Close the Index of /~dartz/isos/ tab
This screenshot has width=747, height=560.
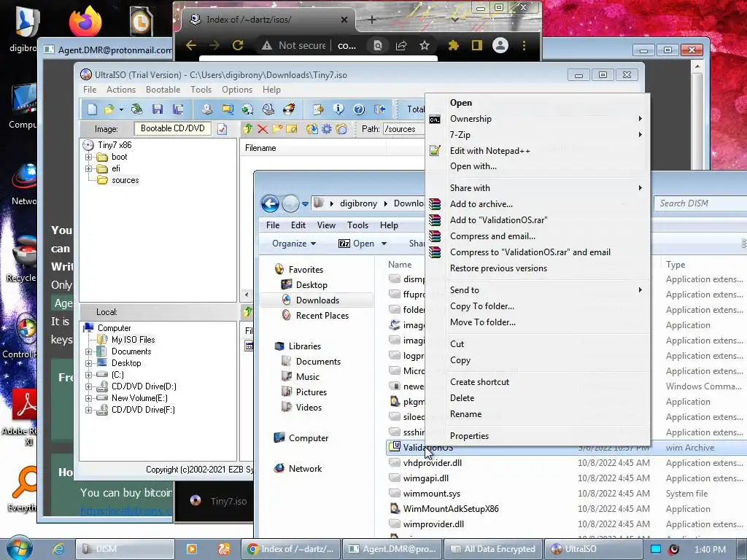coord(344,20)
